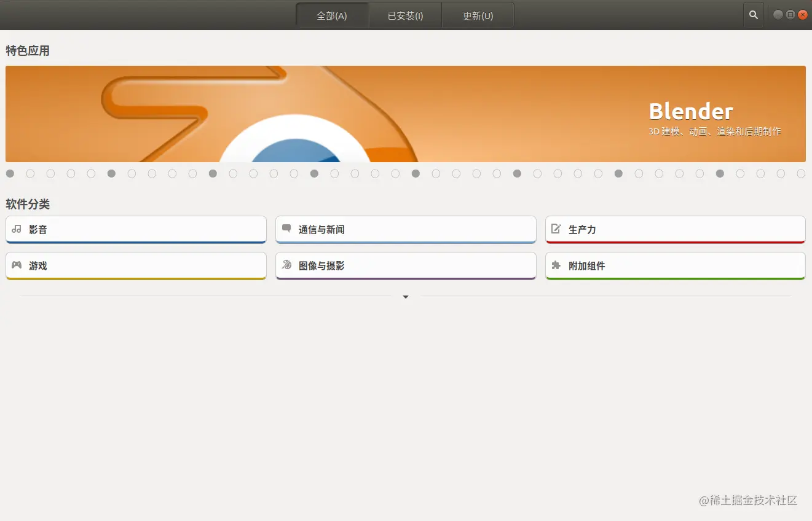The width and height of the screenshot is (812, 521).
Task: Open the 附加组件 category with puzzle icon
Action: point(675,265)
